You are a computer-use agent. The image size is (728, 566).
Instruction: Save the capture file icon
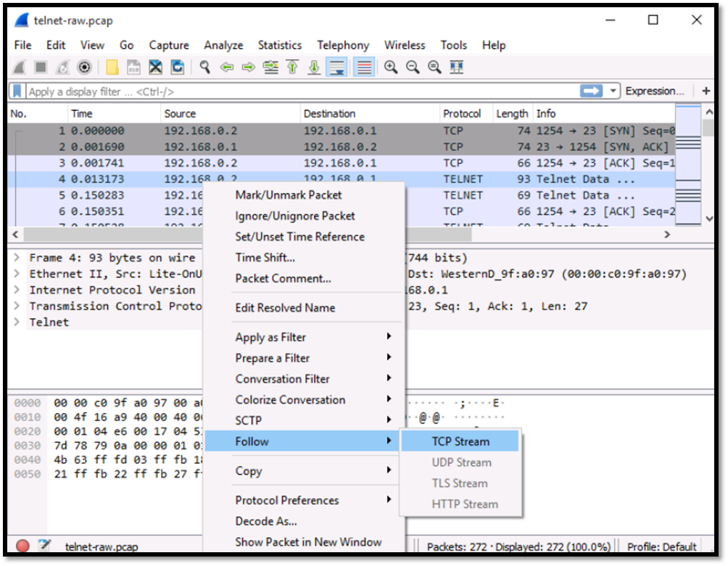pos(133,67)
